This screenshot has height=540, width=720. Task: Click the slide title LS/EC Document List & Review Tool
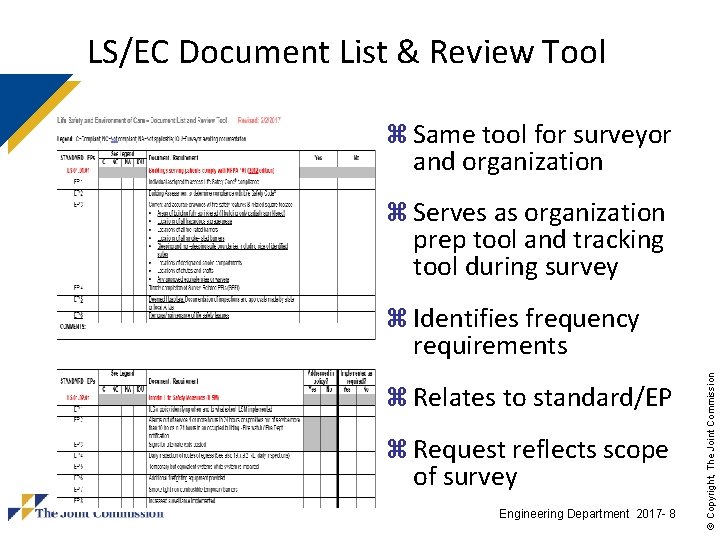point(347,51)
